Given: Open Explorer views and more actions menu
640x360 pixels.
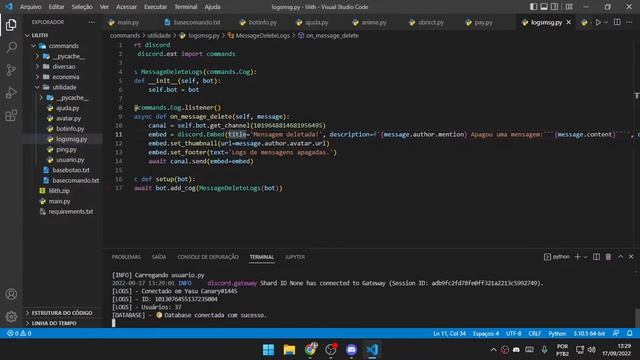Looking at the screenshot, I should pyautogui.click(x=92, y=22).
